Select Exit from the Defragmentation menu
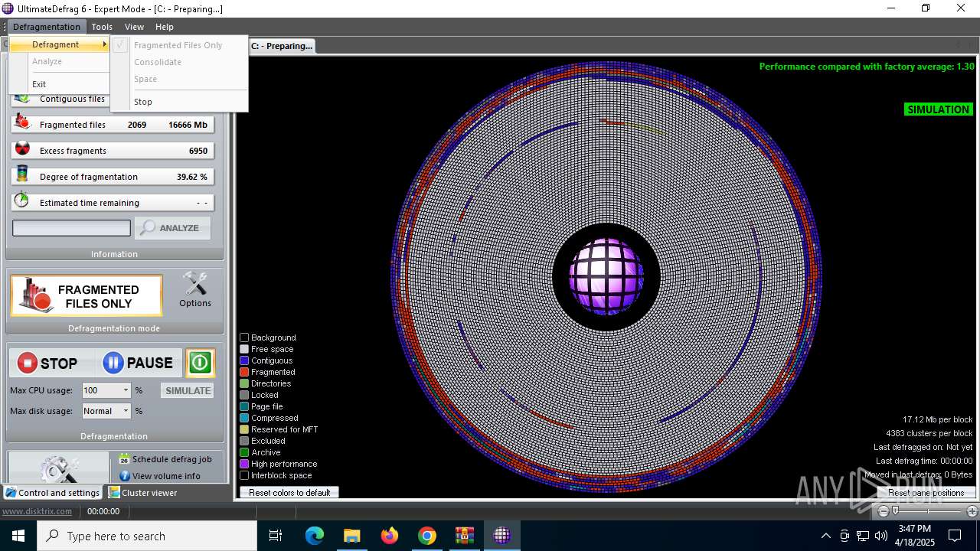 60,84
